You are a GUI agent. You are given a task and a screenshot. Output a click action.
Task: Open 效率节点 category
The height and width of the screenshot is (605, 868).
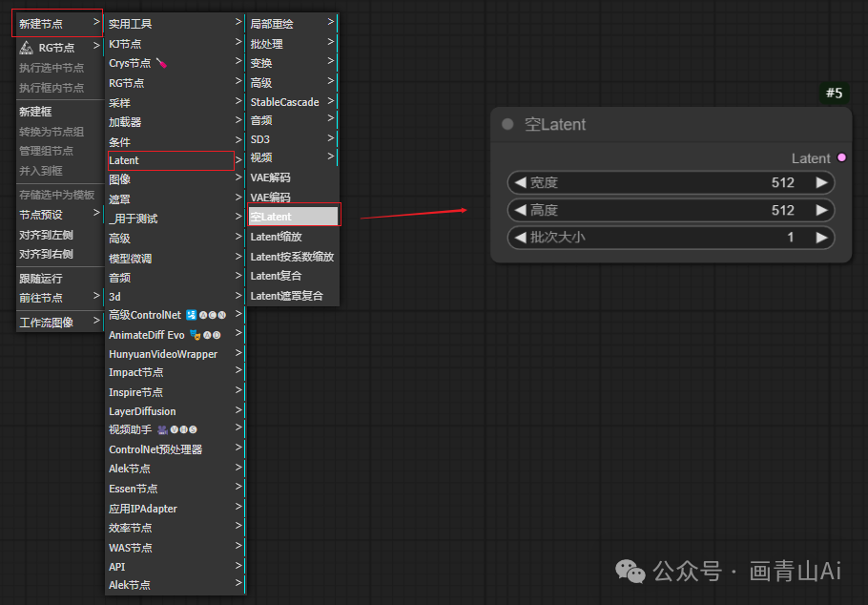[175, 528]
